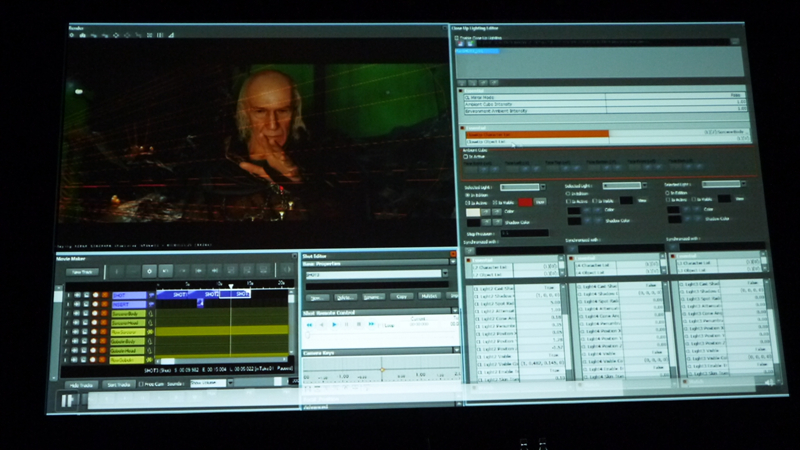This screenshot has width=800, height=450.
Task: Open the first Selected Light dropdown
Action: pos(543,187)
